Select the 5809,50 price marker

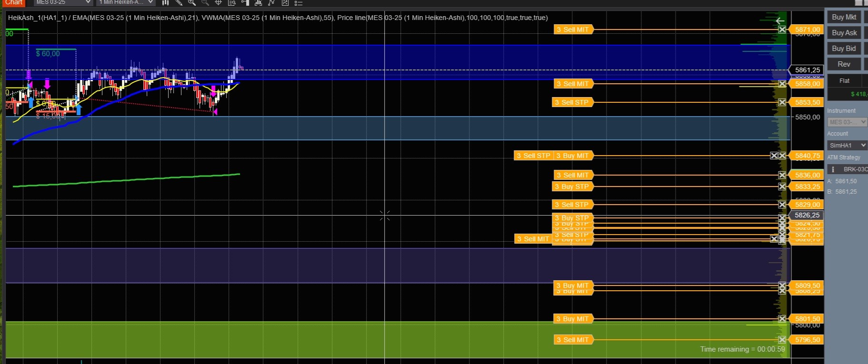pos(807,285)
